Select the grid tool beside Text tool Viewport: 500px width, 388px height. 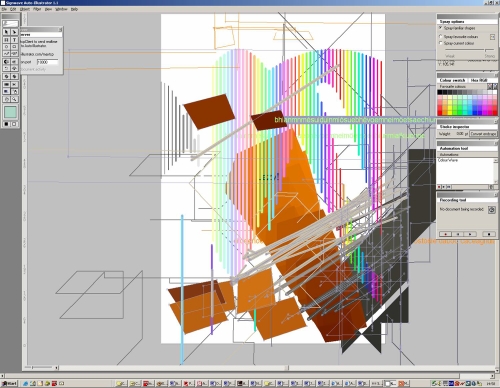tap(6, 40)
